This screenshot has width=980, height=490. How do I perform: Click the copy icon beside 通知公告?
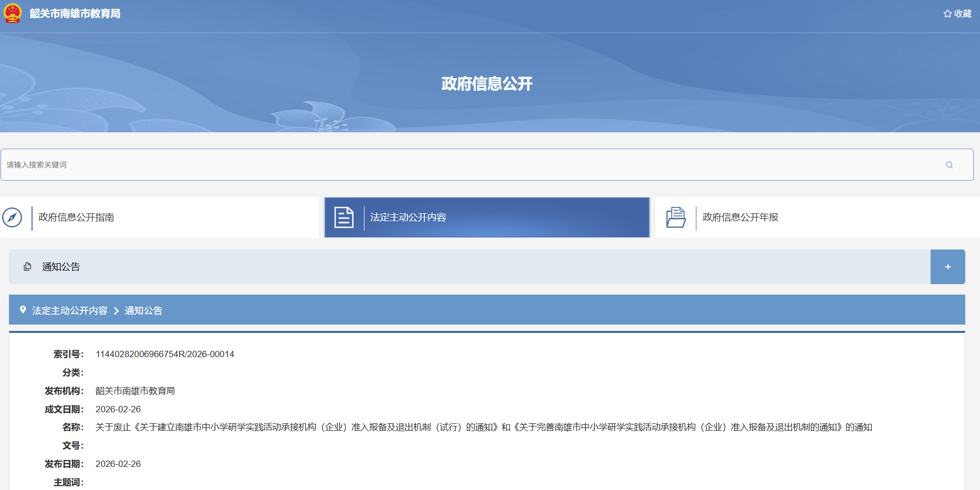pos(27,266)
